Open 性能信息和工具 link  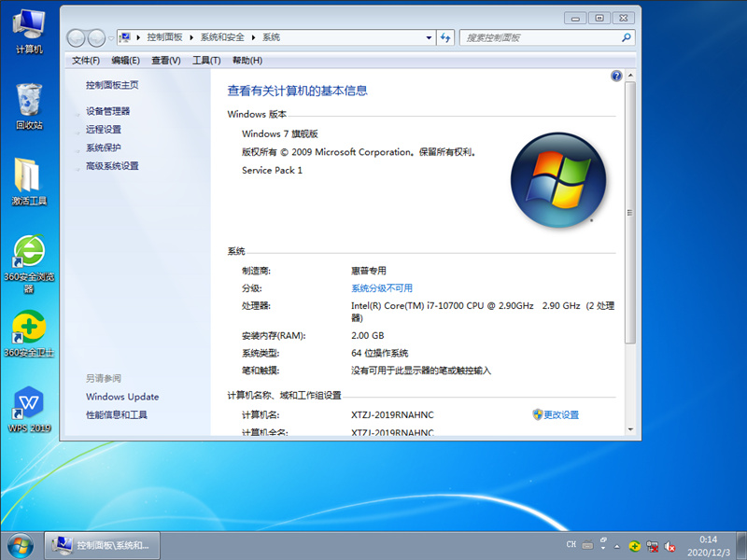pos(116,414)
